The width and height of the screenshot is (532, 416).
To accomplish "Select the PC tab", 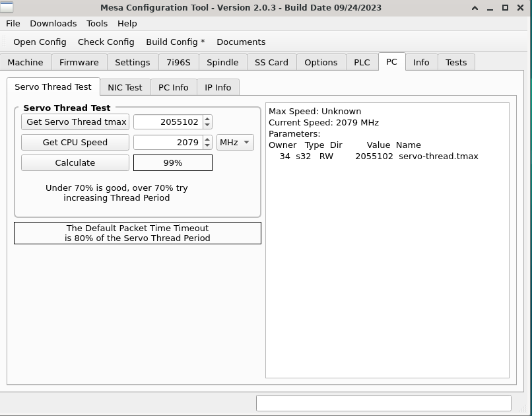I will coord(391,62).
